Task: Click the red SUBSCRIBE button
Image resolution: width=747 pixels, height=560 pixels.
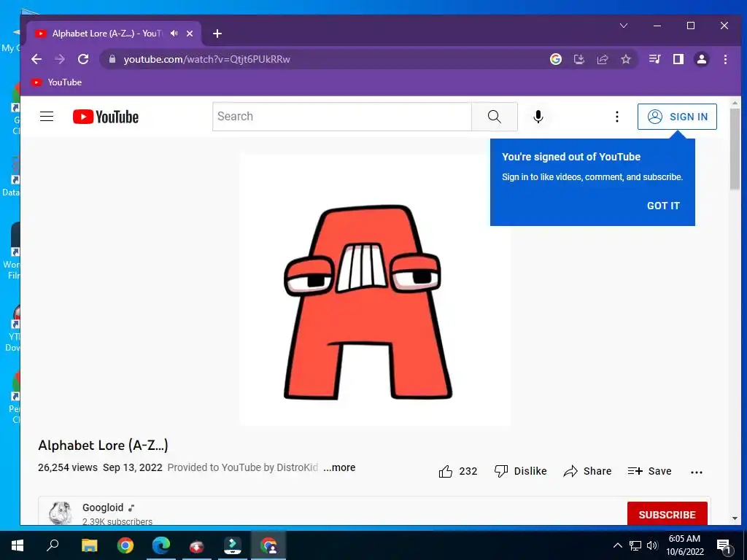Action: pyautogui.click(x=667, y=514)
